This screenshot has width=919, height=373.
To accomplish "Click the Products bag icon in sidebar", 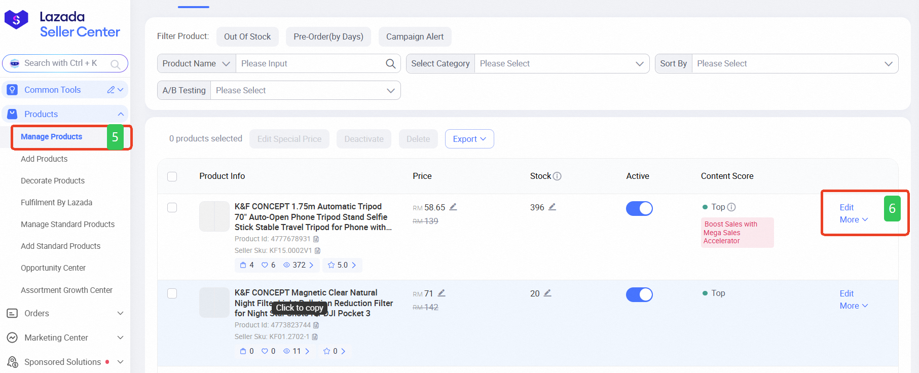I will [x=12, y=114].
